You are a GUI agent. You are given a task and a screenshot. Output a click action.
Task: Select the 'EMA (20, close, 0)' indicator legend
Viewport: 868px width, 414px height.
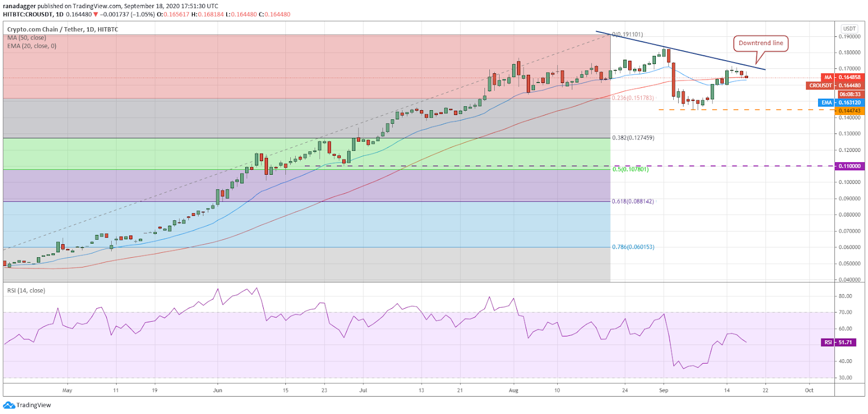32,46
